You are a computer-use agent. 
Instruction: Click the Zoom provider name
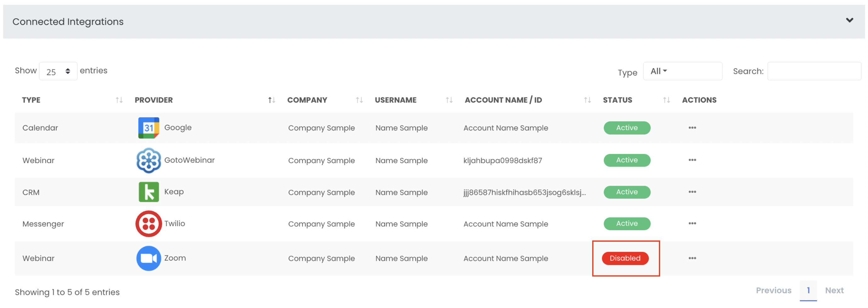click(x=175, y=258)
